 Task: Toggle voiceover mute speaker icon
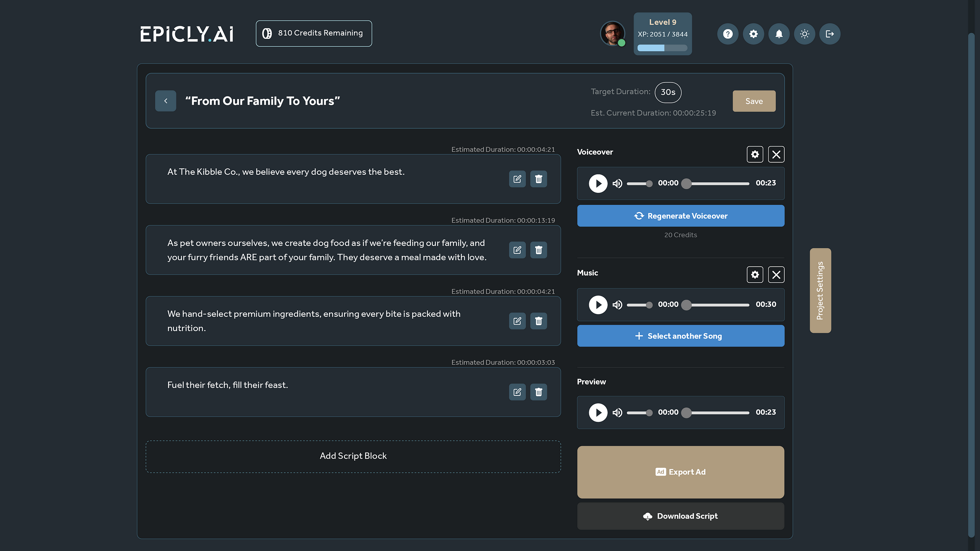point(617,183)
